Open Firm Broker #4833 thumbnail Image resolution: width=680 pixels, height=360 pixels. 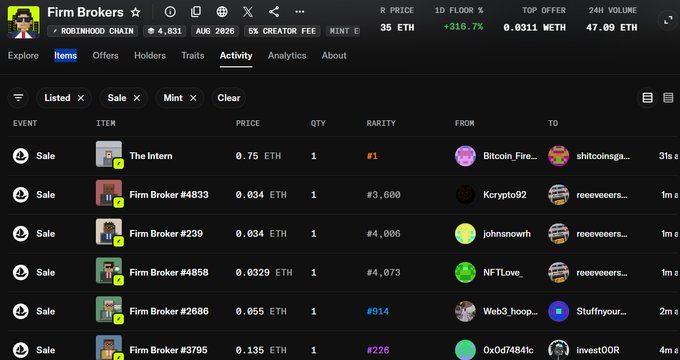[x=109, y=193]
